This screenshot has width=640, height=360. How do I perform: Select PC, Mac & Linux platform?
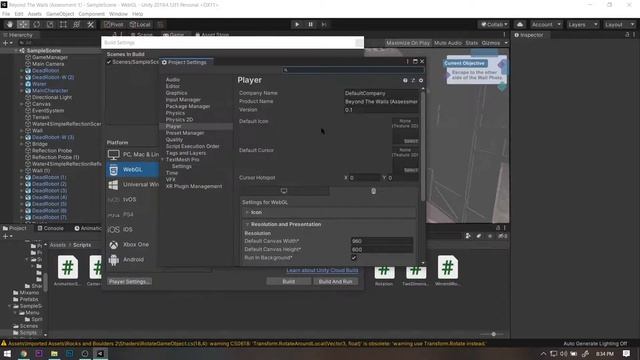coord(133,154)
